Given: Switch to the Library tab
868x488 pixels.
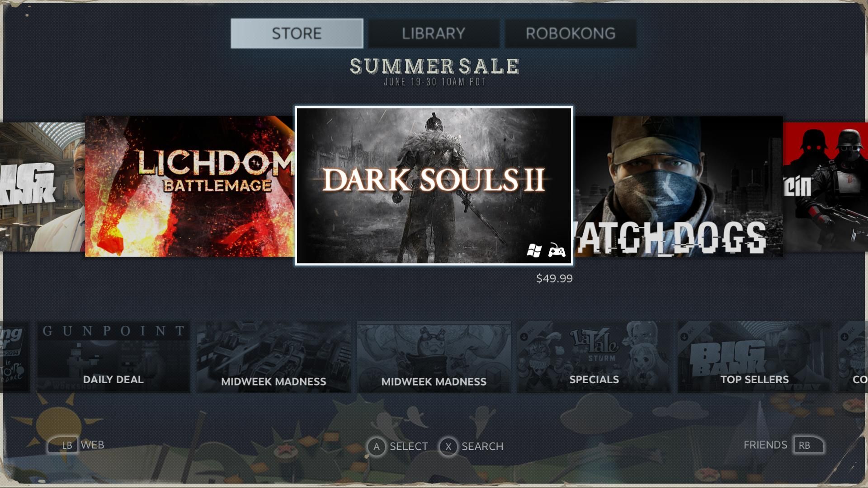Looking at the screenshot, I should pyautogui.click(x=434, y=33).
